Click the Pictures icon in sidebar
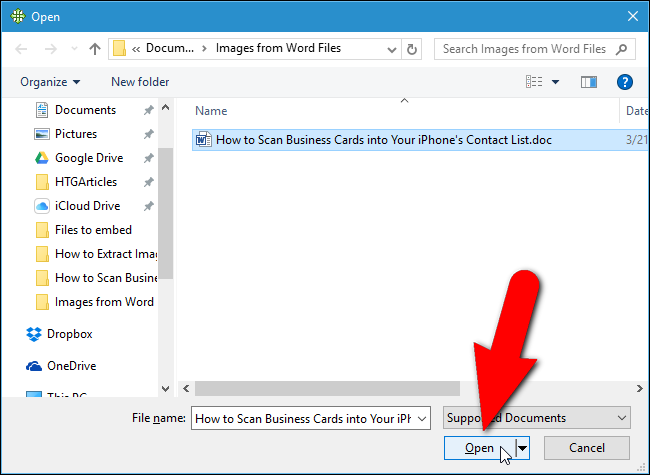This screenshot has width=650, height=475. tap(41, 134)
